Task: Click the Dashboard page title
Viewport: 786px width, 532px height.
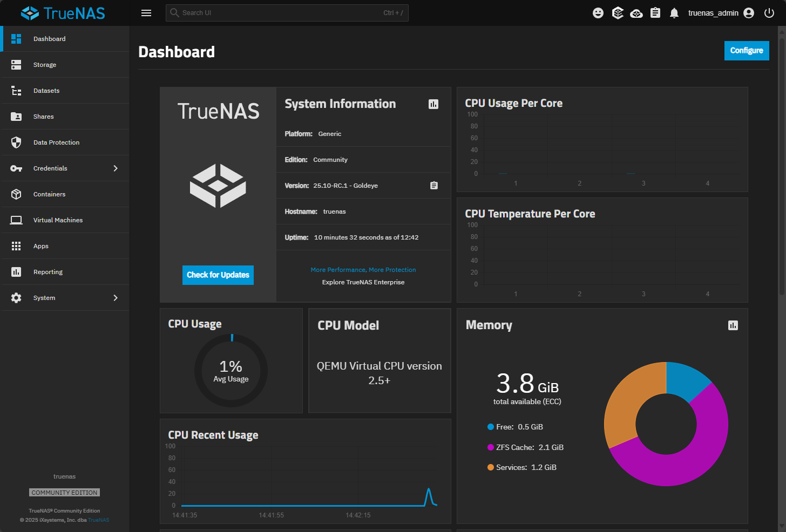Action: (177, 52)
